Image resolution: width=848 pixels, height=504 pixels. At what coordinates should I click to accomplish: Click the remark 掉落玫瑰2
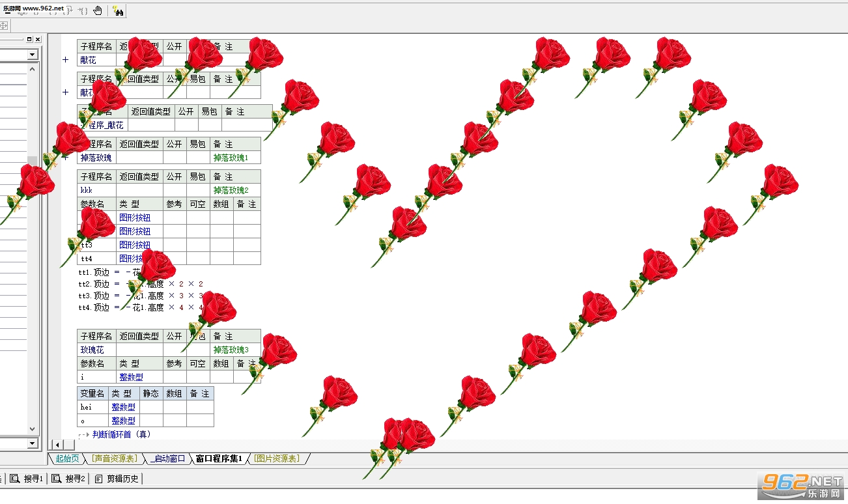point(231,190)
